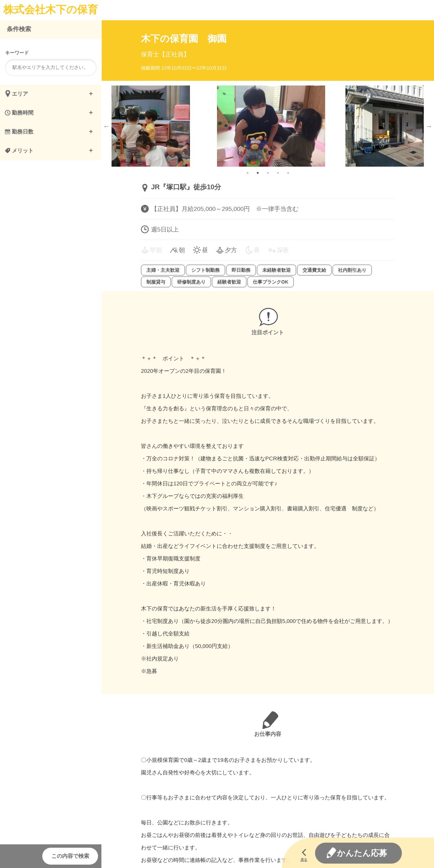Viewport: 434px width, 868px height.
Task: Select the fourth carousel pagination dot
Action: [278, 173]
